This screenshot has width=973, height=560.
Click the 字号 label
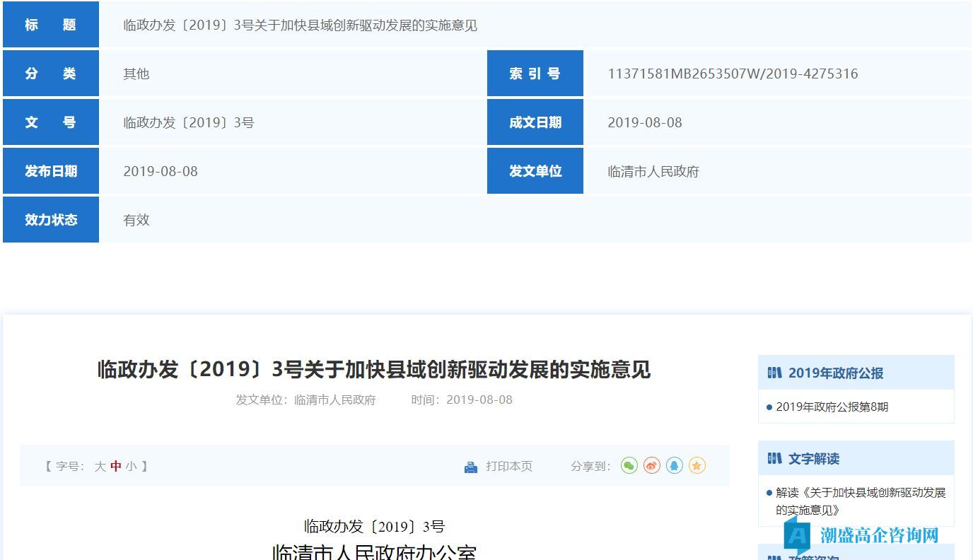pyautogui.click(x=70, y=466)
